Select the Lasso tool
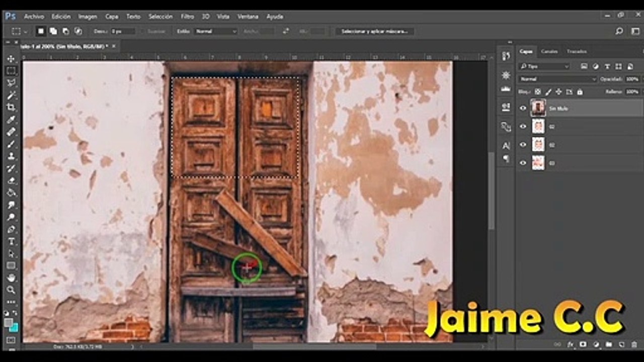 [x=11, y=83]
